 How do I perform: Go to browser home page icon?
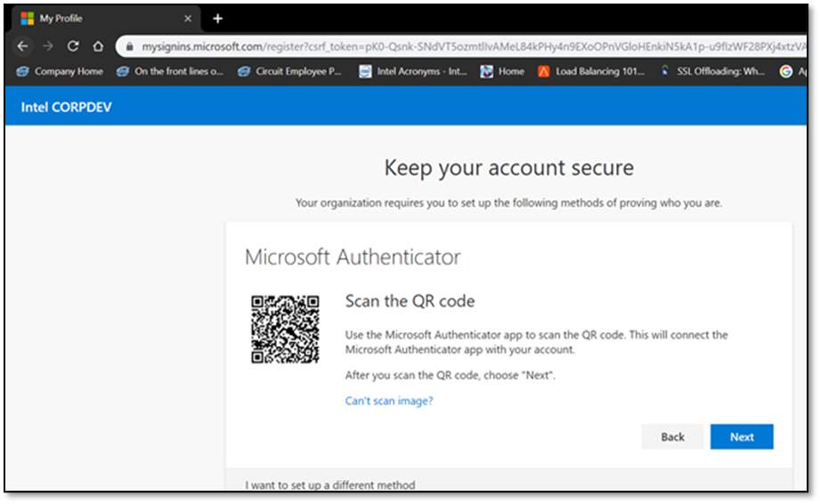coord(98,46)
